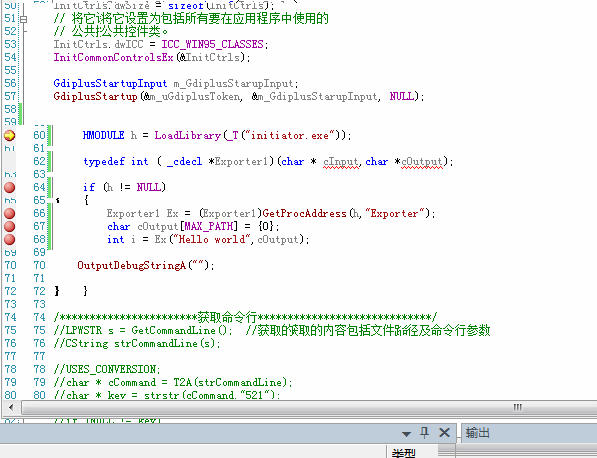Click the typedef keyword on line 62
Screen dimensions: 597x458
pyautogui.click(x=104, y=161)
